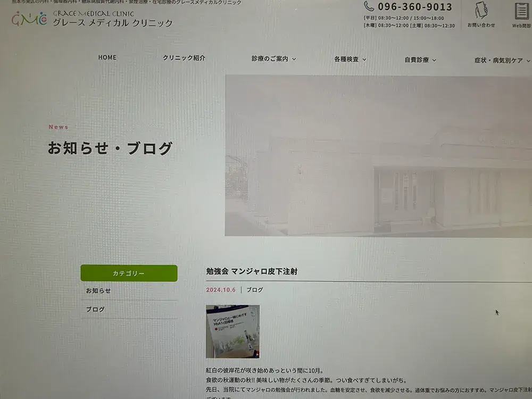Expand the 自費診療 dropdown menu
This screenshot has width=532, height=399.
(420, 60)
